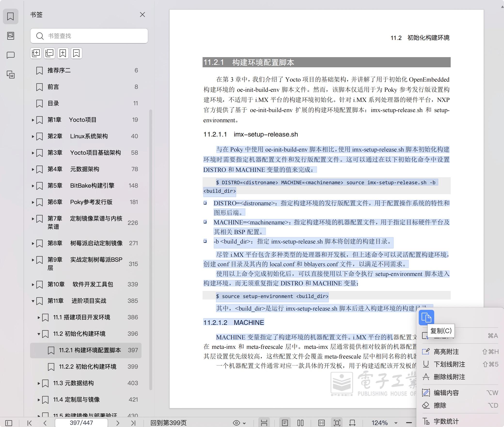Click the expand all bookmarks icon
The image size is (504, 427).
pyautogui.click(x=36, y=53)
